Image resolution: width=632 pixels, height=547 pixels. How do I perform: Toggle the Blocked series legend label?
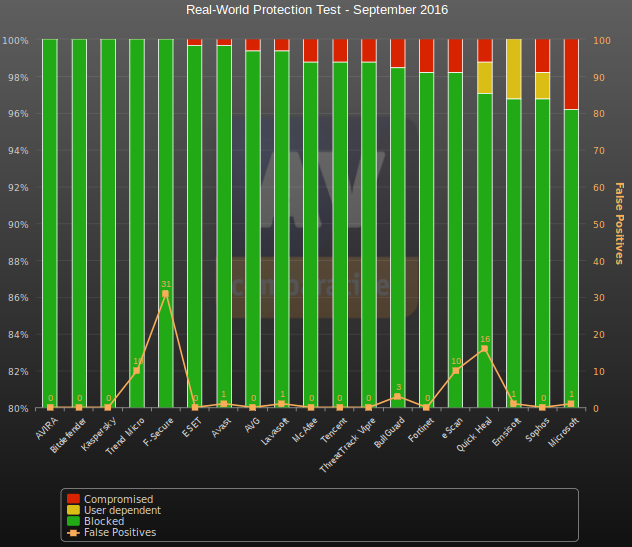104,521
